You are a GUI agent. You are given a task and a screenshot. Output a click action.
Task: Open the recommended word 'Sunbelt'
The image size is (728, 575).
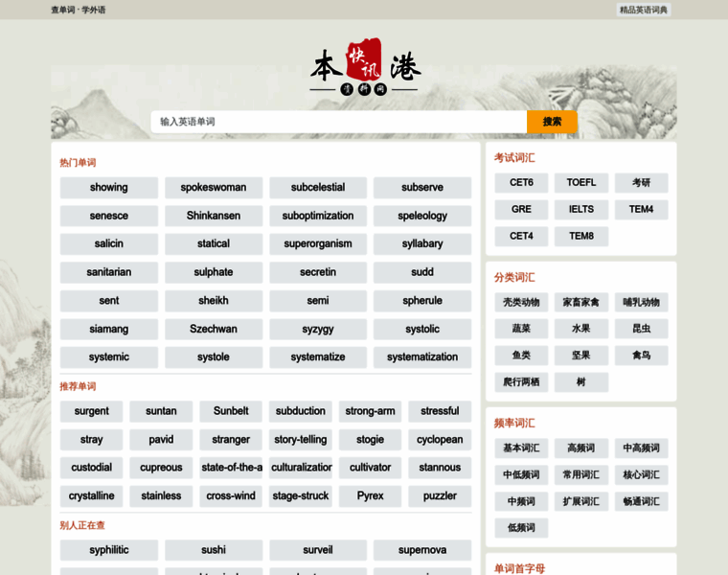(x=231, y=411)
